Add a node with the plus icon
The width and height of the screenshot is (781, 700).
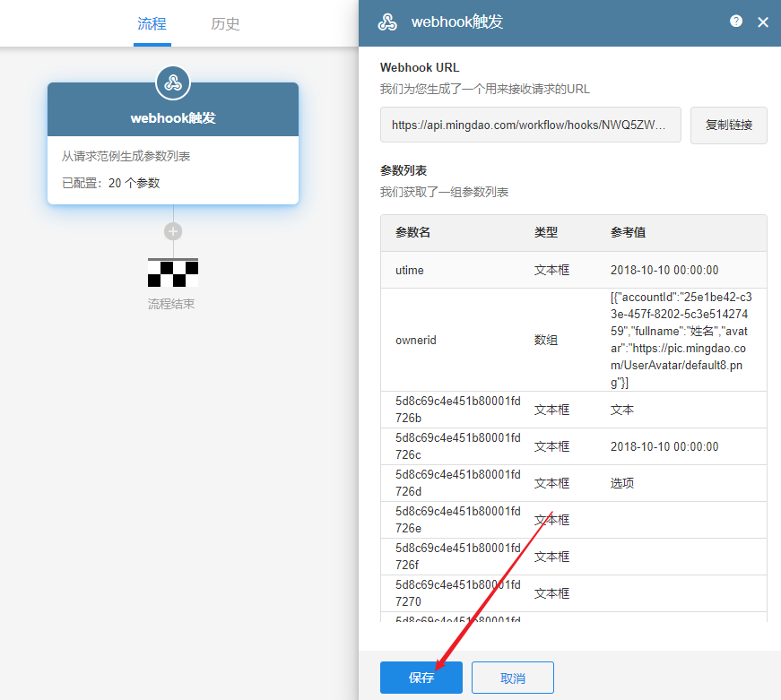(x=173, y=231)
